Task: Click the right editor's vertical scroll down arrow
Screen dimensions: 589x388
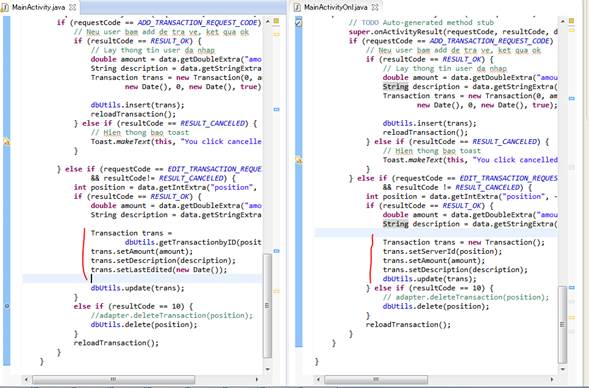Action: click(562, 369)
